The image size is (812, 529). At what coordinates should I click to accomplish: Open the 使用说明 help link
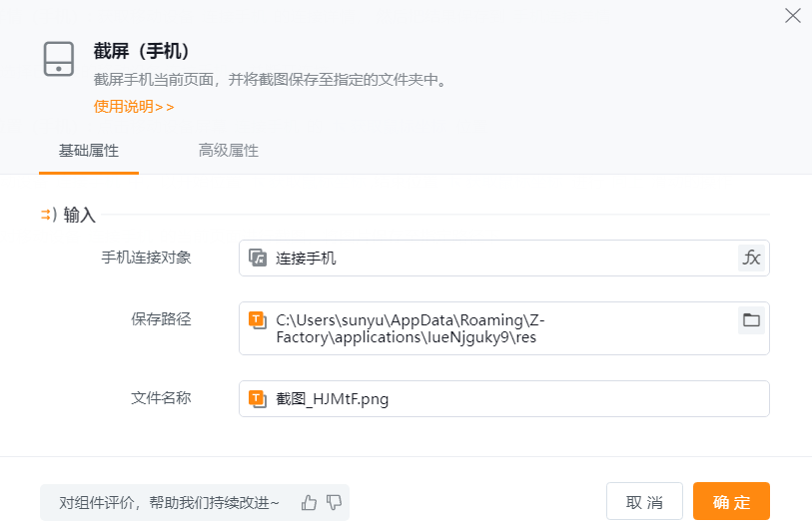pos(134,107)
